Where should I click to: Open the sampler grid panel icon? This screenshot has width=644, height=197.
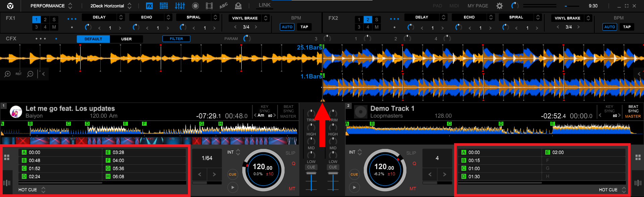pyautogui.click(x=164, y=6)
